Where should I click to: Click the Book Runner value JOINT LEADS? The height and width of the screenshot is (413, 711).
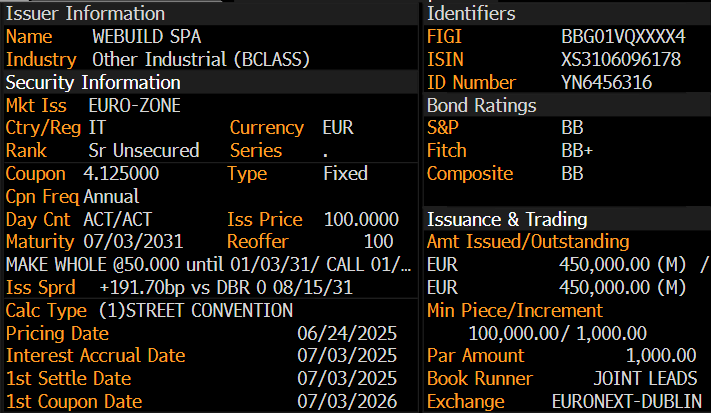(645, 379)
